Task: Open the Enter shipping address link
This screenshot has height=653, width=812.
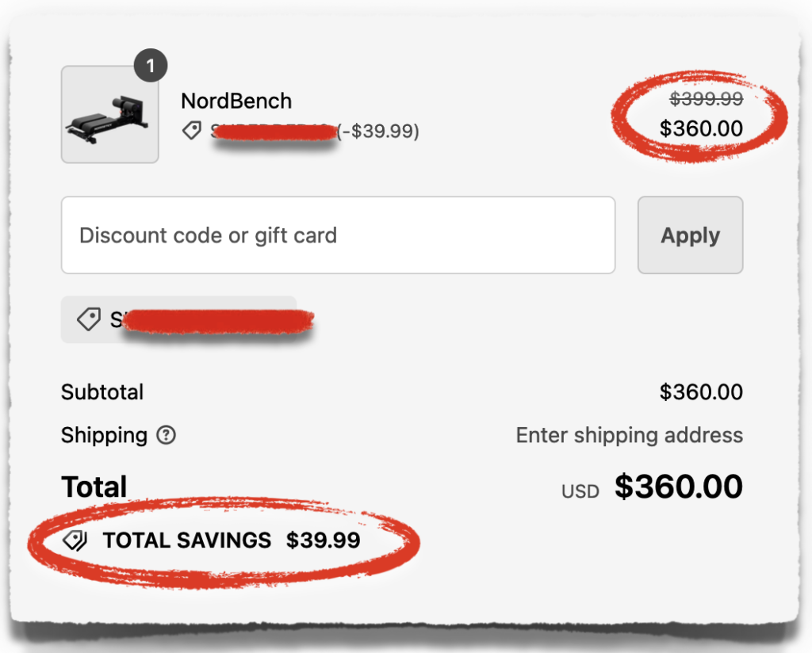Action: click(x=629, y=435)
